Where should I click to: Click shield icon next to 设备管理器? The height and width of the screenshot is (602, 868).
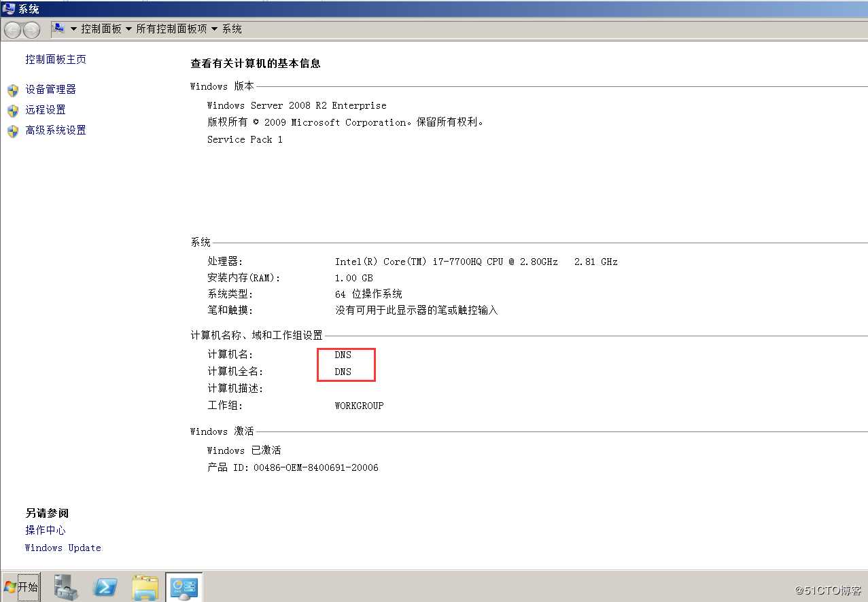tap(12, 90)
